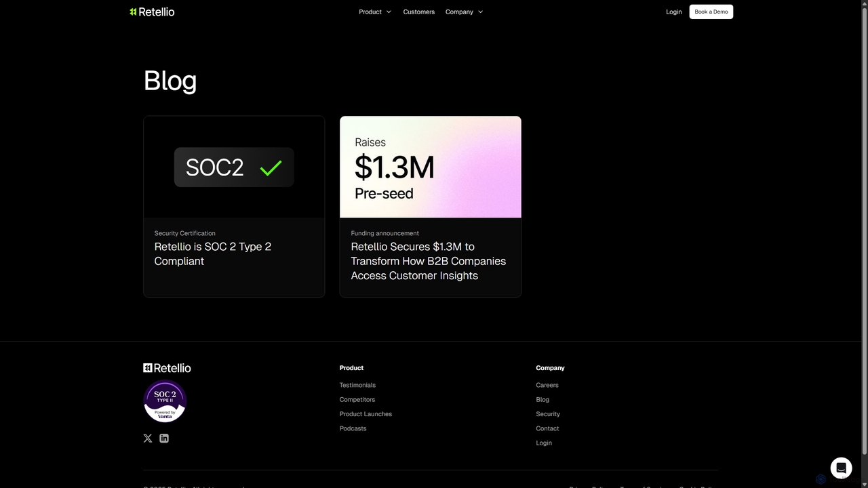Visit Product Launches footer link
Image resolution: width=868 pixels, height=488 pixels.
point(366,414)
